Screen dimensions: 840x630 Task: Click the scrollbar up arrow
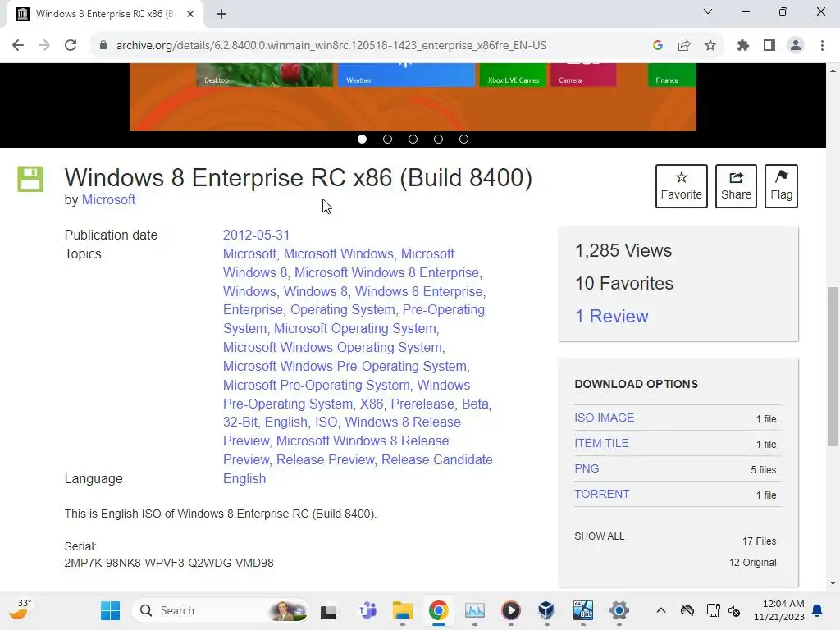pos(833,71)
